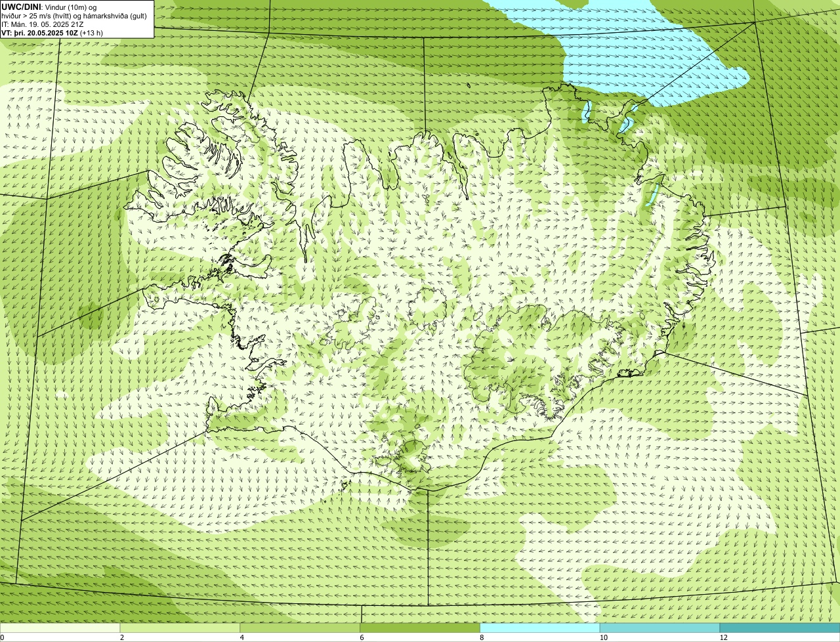The height and width of the screenshot is (642, 840).
Task: Click the teal swatch above 12 m/s
Action: click(780, 628)
